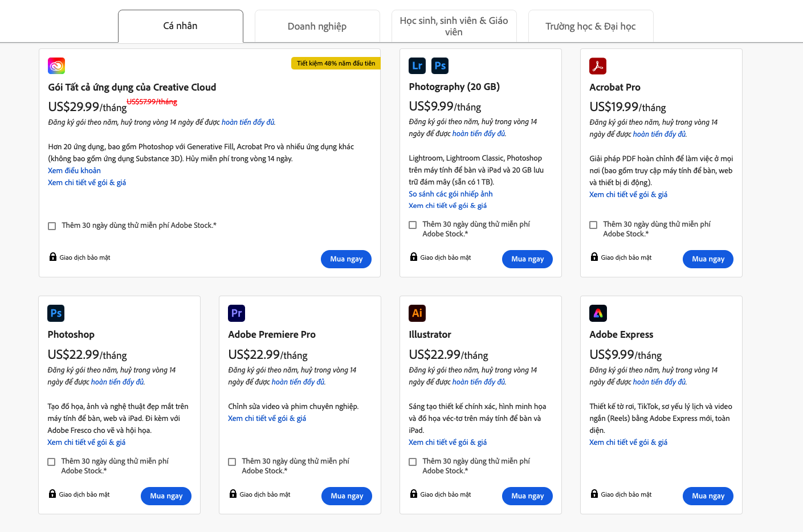Buy Acrobat Pro with Mua ngay

point(708,259)
